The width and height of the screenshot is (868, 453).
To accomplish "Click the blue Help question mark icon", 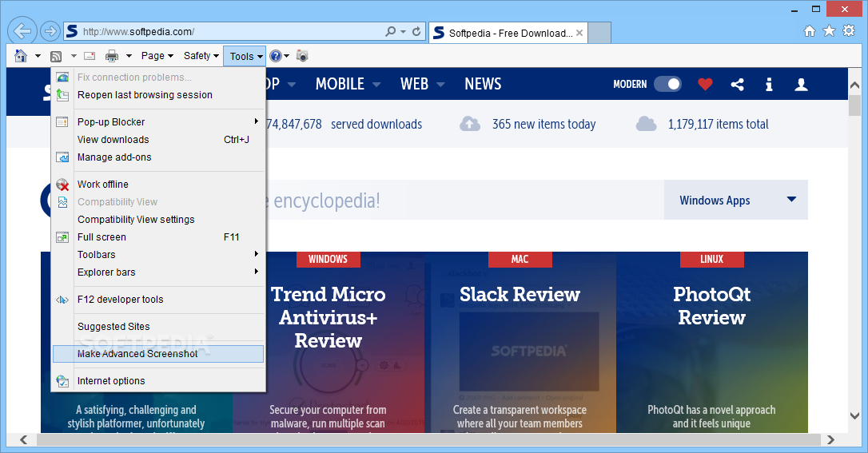I will click(x=275, y=56).
